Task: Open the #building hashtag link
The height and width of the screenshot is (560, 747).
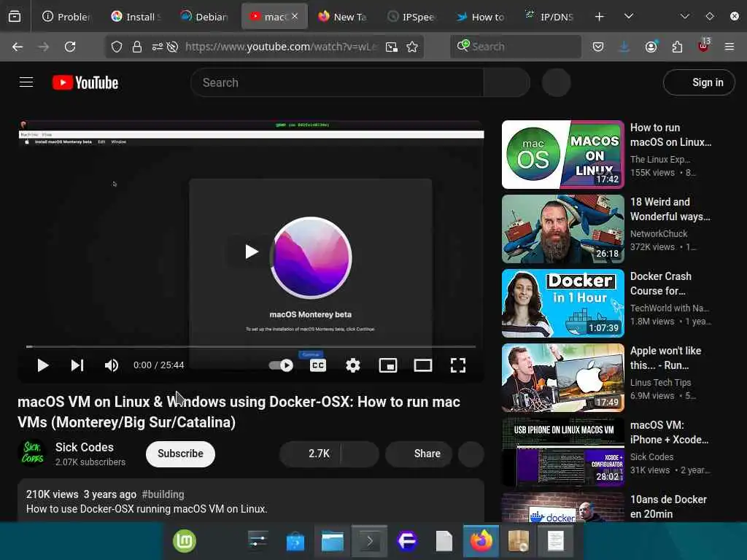Action: (x=163, y=494)
